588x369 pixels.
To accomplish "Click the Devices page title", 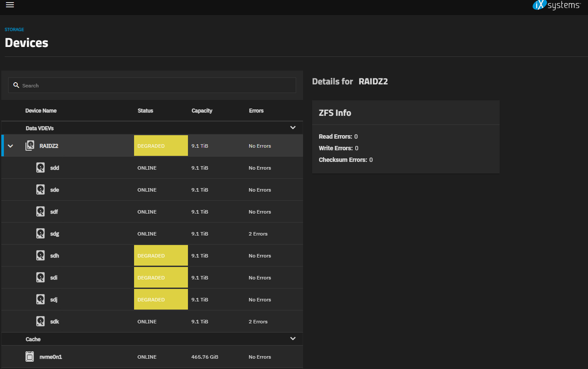I will coord(26,43).
